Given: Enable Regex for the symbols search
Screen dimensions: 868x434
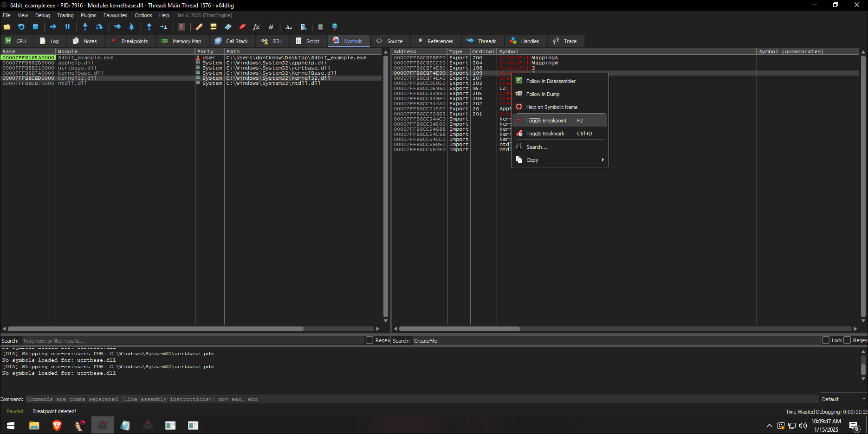Looking at the screenshot, I should [x=847, y=340].
